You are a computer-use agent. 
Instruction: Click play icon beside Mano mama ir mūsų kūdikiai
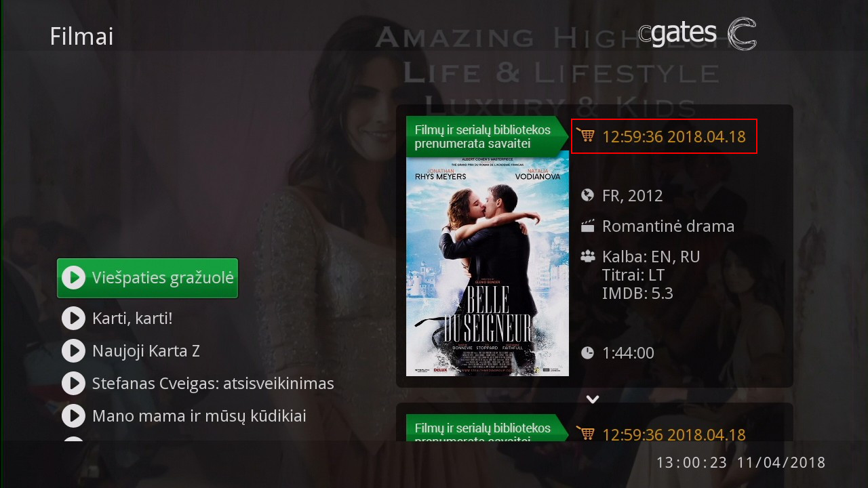click(x=73, y=415)
